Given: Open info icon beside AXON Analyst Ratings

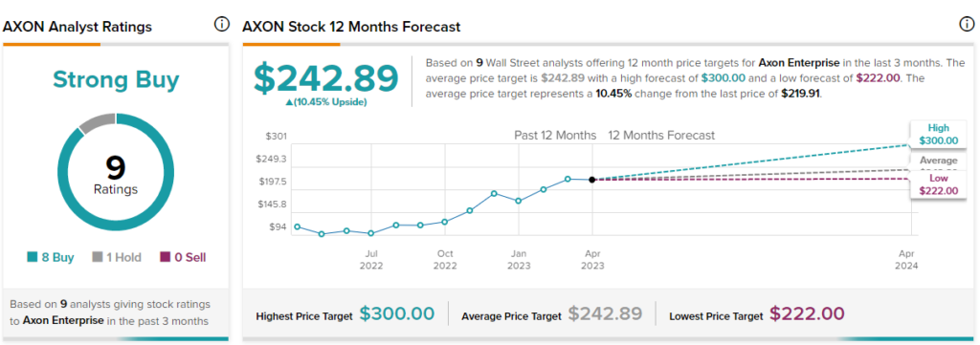Looking at the screenshot, I should (x=221, y=24).
